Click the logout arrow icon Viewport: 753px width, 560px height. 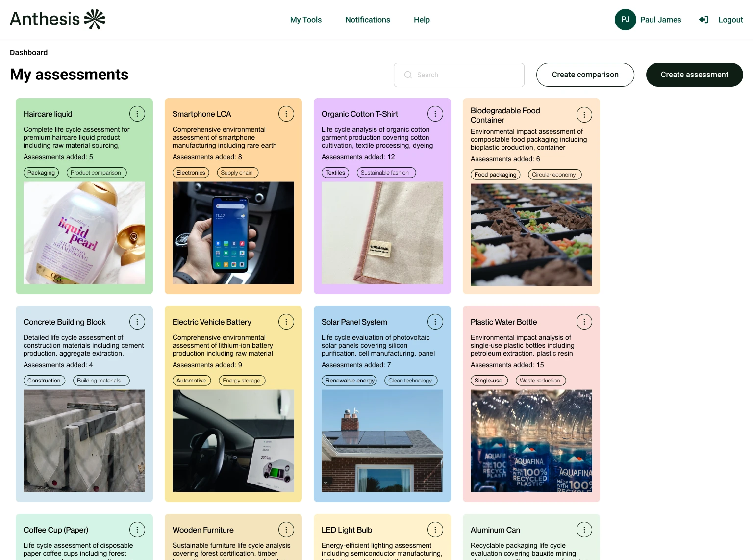point(703,20)
